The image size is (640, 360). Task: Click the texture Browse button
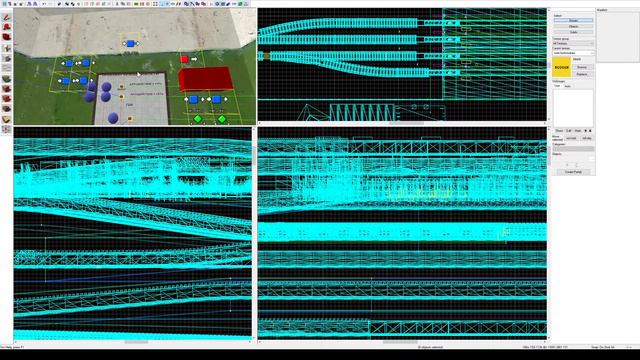[582, 67]
